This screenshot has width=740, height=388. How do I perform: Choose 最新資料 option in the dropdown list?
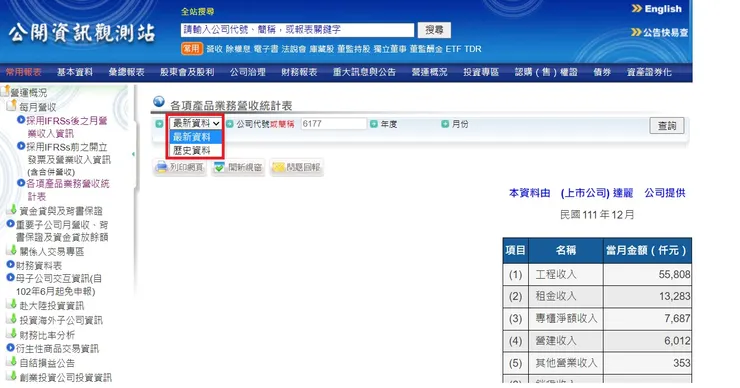195,137
